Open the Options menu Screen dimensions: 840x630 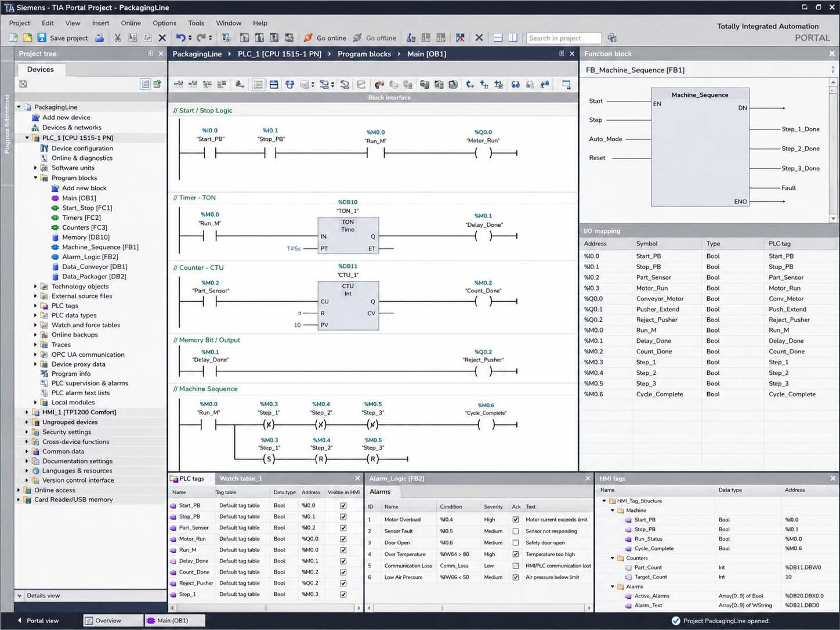click(164, 23)
